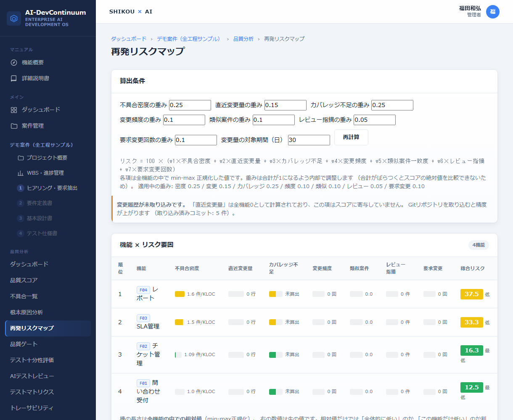Click the F04 feature badge
This screenshot has height=420, width=513.
[143, 290]
